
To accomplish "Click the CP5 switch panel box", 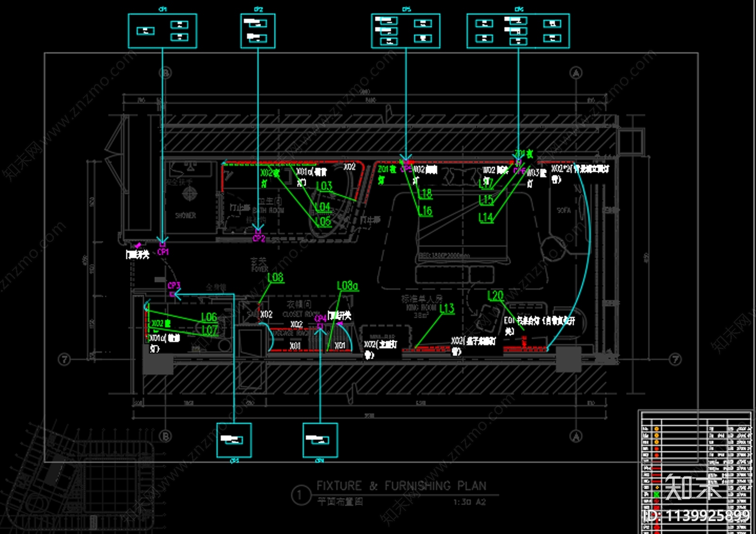I will coord(405,31).
